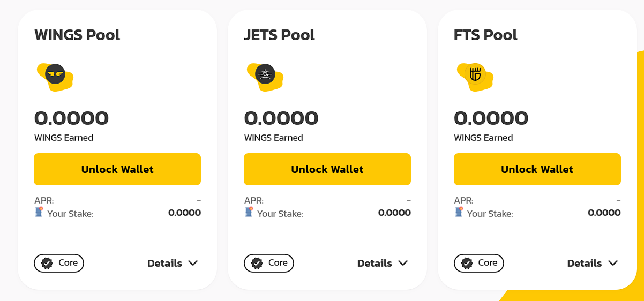This screenshot has height=301, width=644.
Task: Click the WINGS Pool token logo
Action: (55, 74)
